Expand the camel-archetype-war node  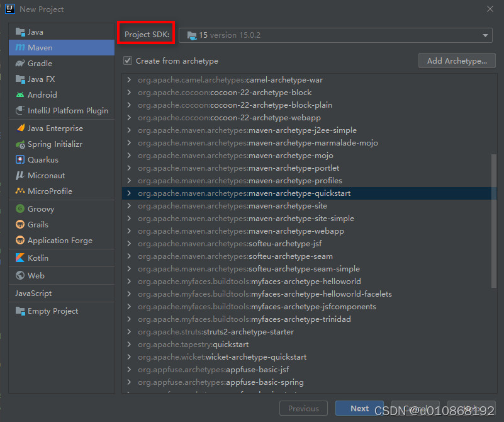coord(129,80)
